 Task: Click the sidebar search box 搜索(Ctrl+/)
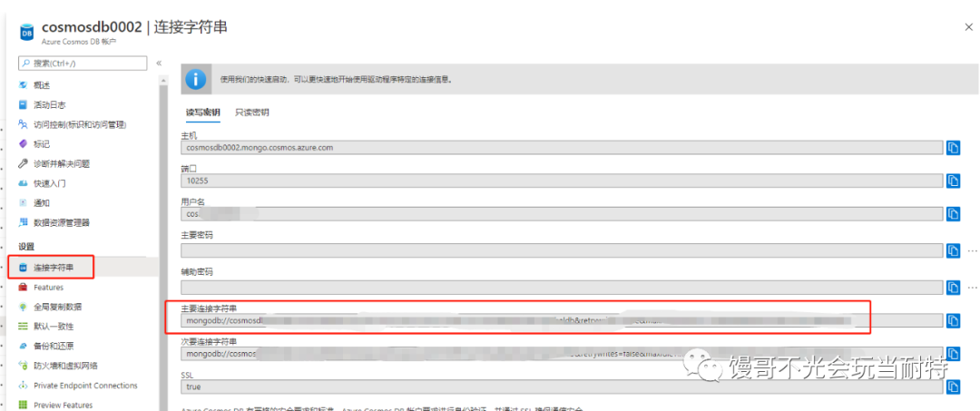pos(83,64)
